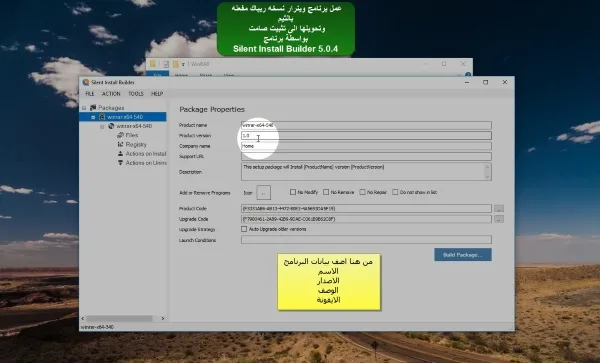This screenshot has width=600, height=363.
Task: Collapse the Packages tree root
Action: click(84, 108)
